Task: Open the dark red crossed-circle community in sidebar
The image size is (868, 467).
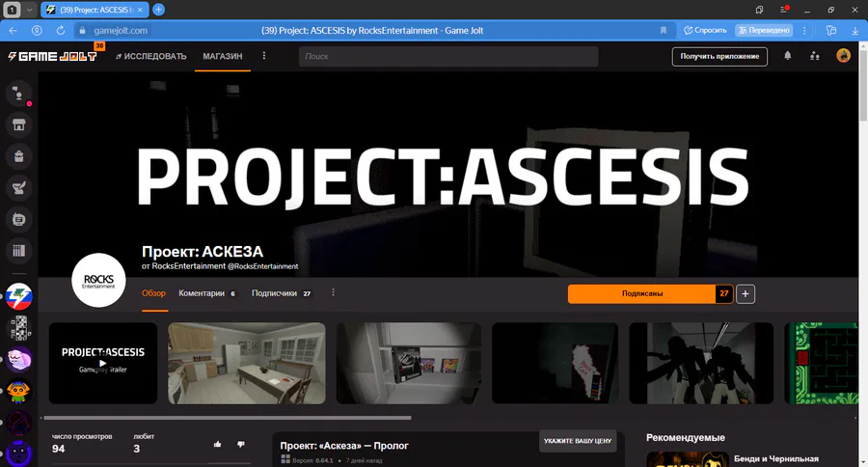Action: point(19,423)
